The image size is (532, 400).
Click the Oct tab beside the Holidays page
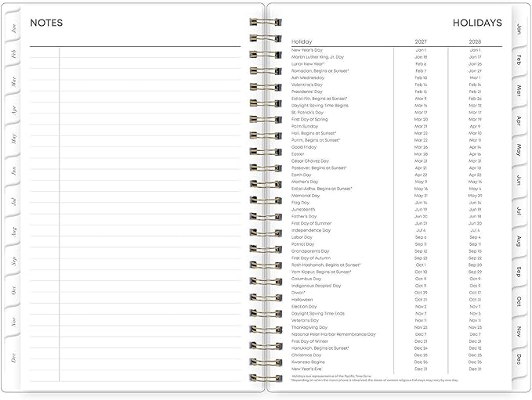click(519, 301)
